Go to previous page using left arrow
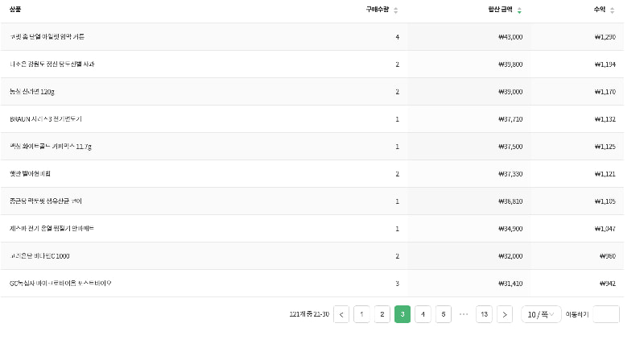The image size is (644, 340). pyautogui.click(x=341, y=314)
